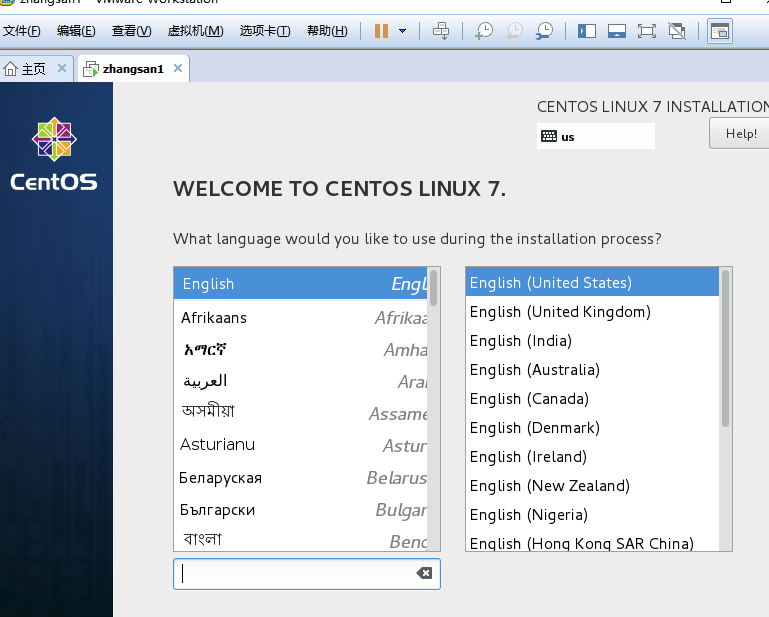Open the 选项卡(T) menu
769x617 pixels.
coord(265,31)
